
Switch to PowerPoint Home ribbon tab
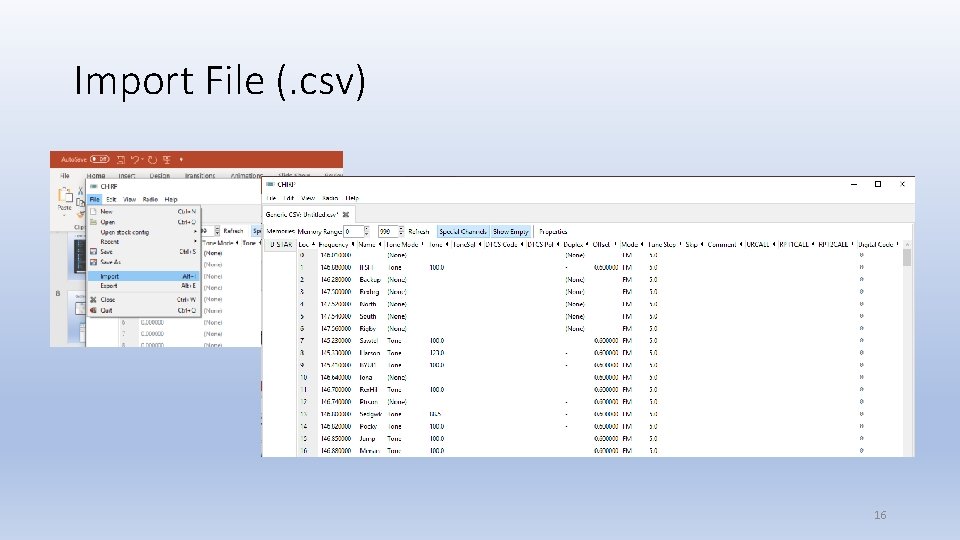(96, 176)
